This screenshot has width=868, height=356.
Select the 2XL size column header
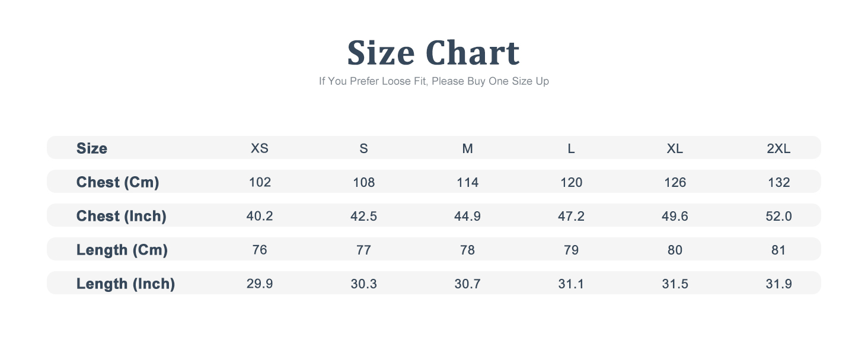tap(778, 148)
